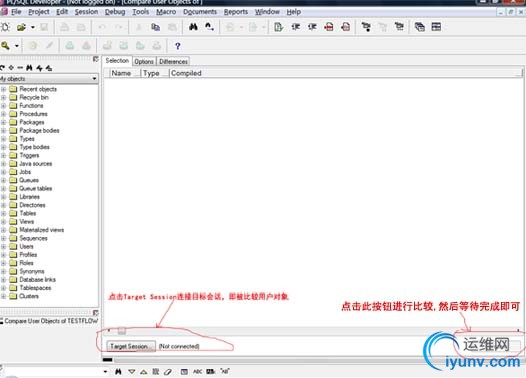Click the Replace icon next to binoculars

point(209,27)
